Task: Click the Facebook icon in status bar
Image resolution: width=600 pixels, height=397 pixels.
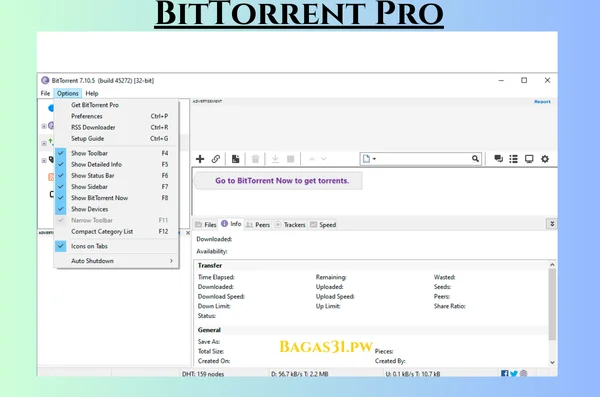Action: click(504, 373)
